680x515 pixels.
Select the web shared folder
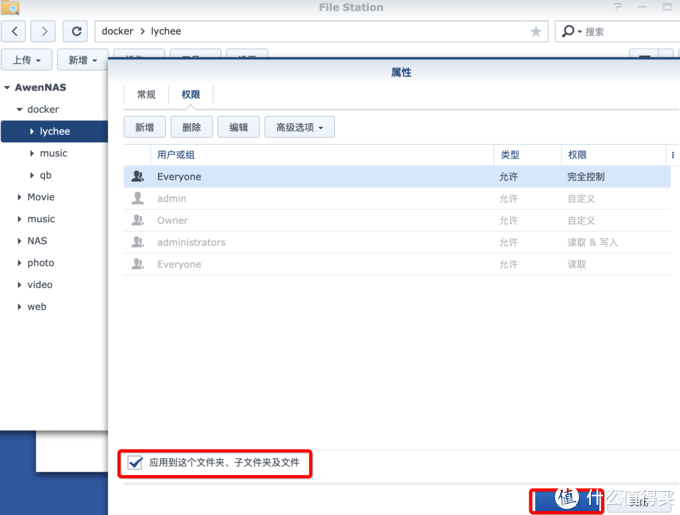point(36,307)
